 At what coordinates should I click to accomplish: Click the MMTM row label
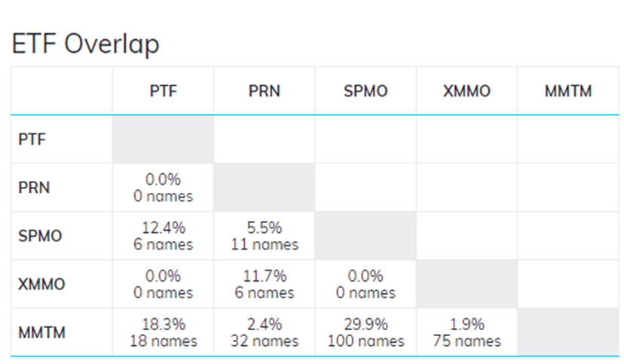click(42, 332)
